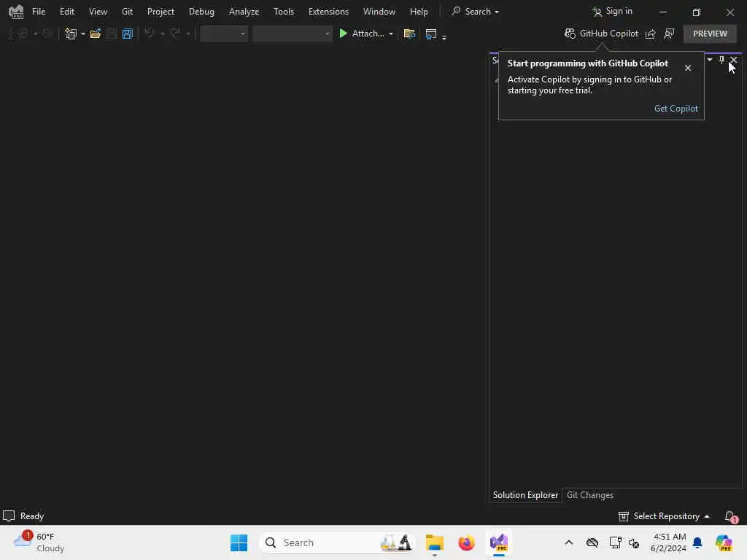747x560 pixels.
Task: Click the GitHub Copilot label
Action: [x=609, y=34]
